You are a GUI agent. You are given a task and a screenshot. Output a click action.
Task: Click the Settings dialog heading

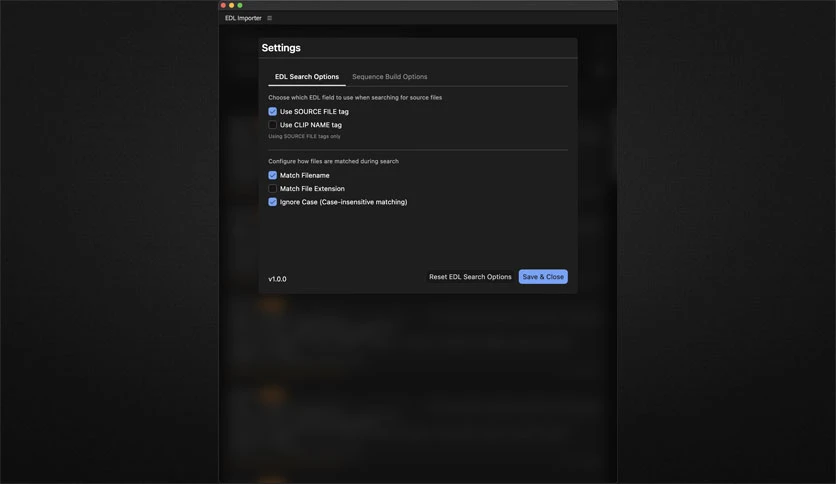coord(281,48)
